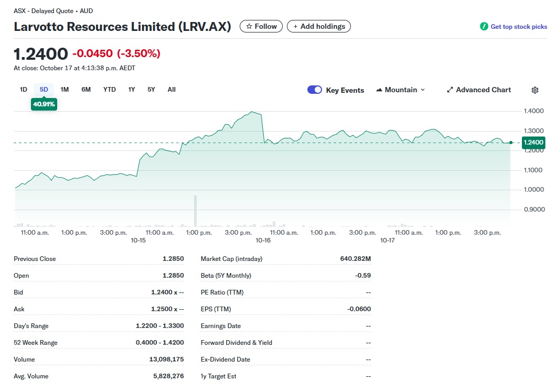Click the Advanced Chart expand icon
Screen dimensions: 556x392
pyautogui.click(x=450, y=90)
